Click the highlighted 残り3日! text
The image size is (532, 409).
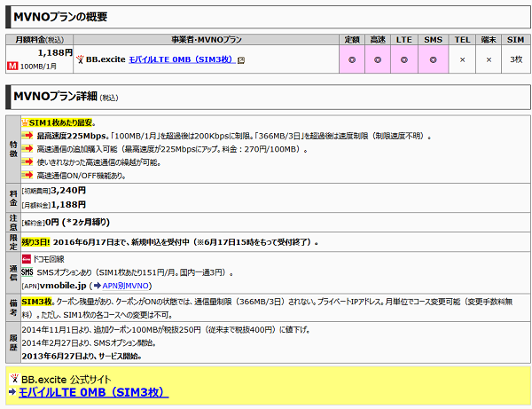coord(35,242)
